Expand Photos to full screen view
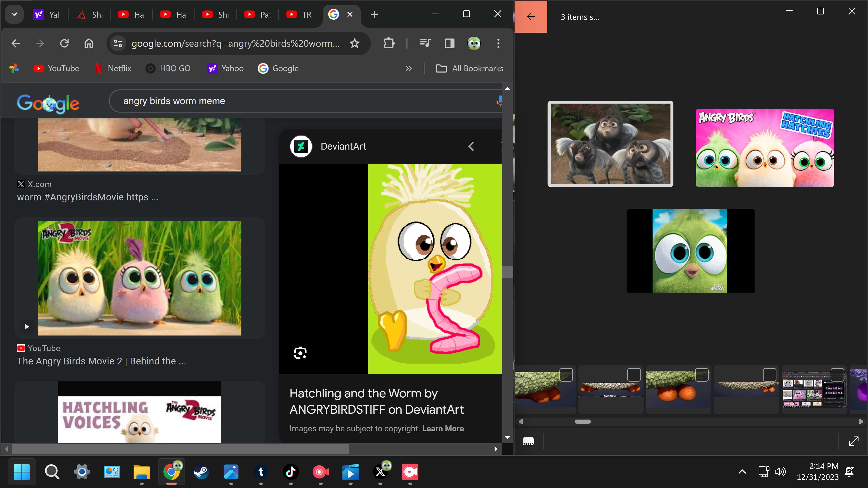Image resolution: width=868 pixels, height=488 pixels. tap(854, 441)
